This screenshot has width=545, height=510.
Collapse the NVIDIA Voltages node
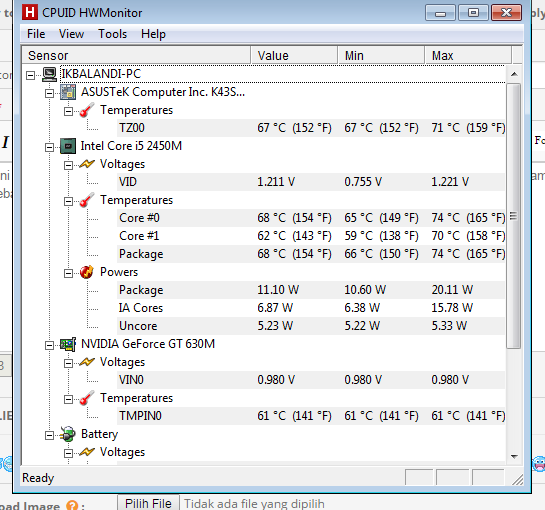pyautogui.click(x=68, y=363)
